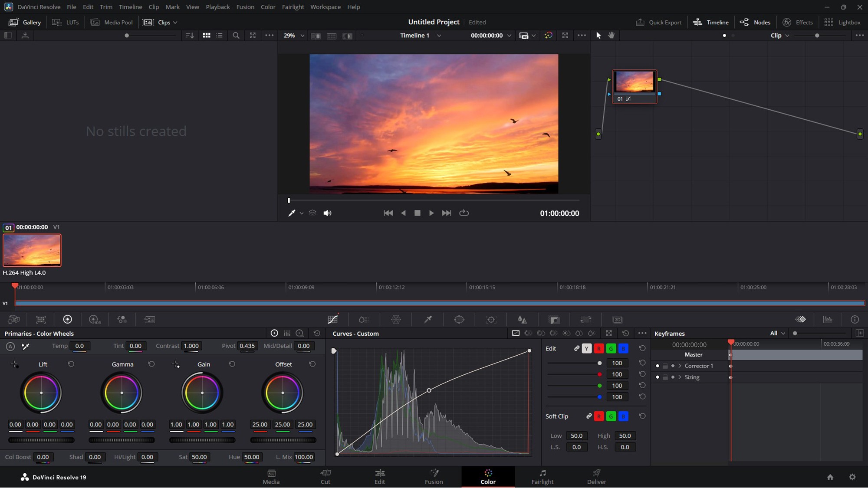The height and width of the screenshot is (488, 868).
Task: Open the Media Pool panel
Action: pyautogui.click(x=112, y=22)
